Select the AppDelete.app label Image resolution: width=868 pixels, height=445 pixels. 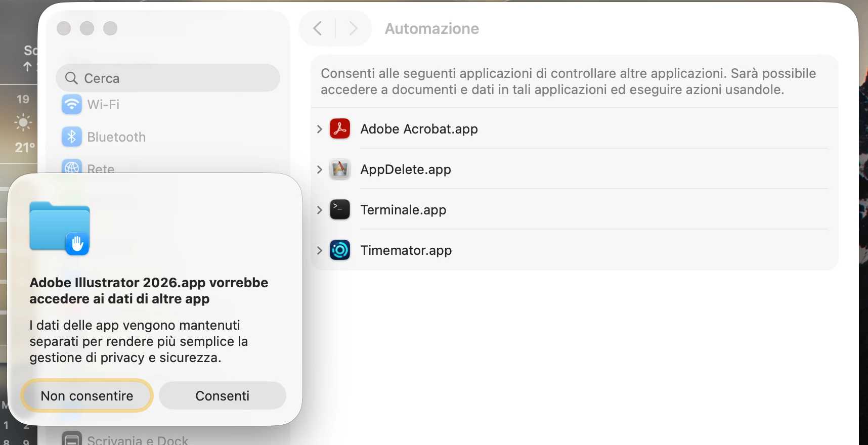(406, 169)
